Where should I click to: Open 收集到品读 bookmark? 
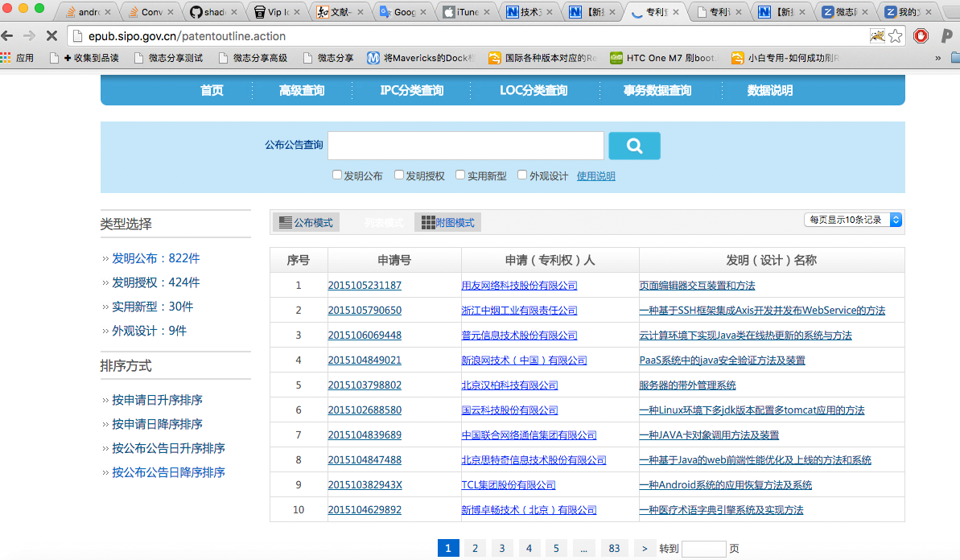tap(84, 58)
